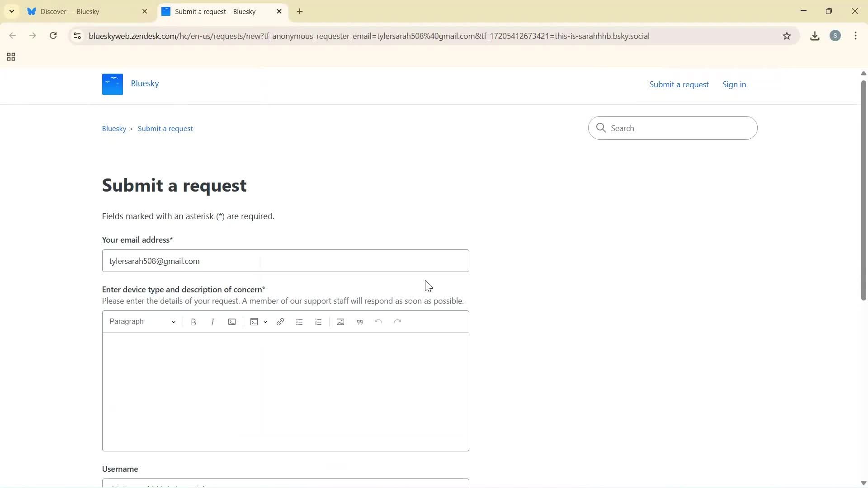This screenshot has width=868, height=488.
Task: Add a numbered list
Action: point(318,321)
